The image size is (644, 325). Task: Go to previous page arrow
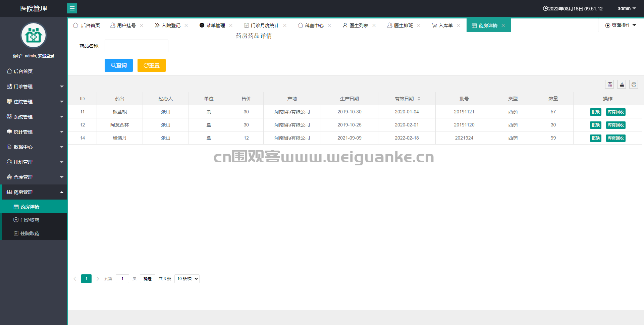[75, 279]
